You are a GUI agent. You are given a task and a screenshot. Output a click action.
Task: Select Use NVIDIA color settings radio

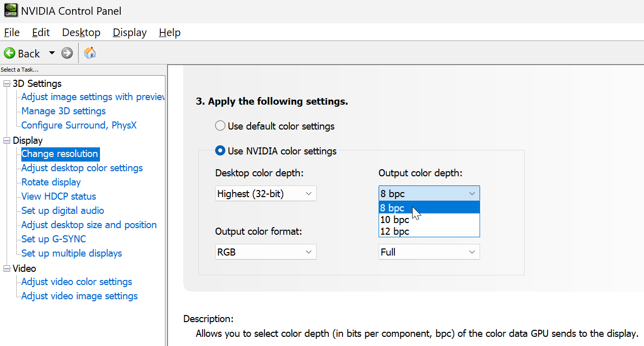220,151
